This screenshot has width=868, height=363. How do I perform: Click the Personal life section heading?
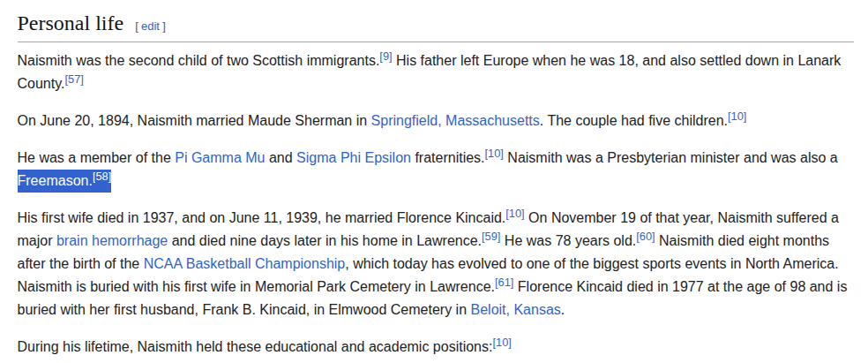click(71, 24)
